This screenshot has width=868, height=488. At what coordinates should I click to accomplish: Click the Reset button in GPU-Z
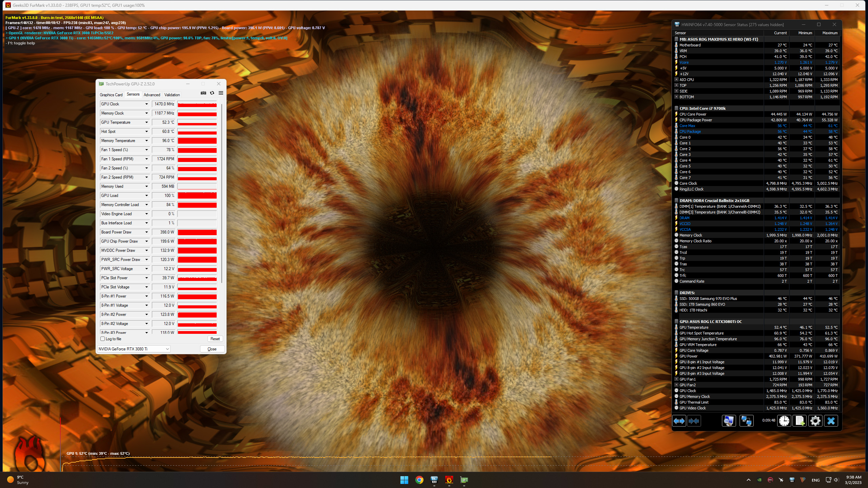(x=215, y=339)
